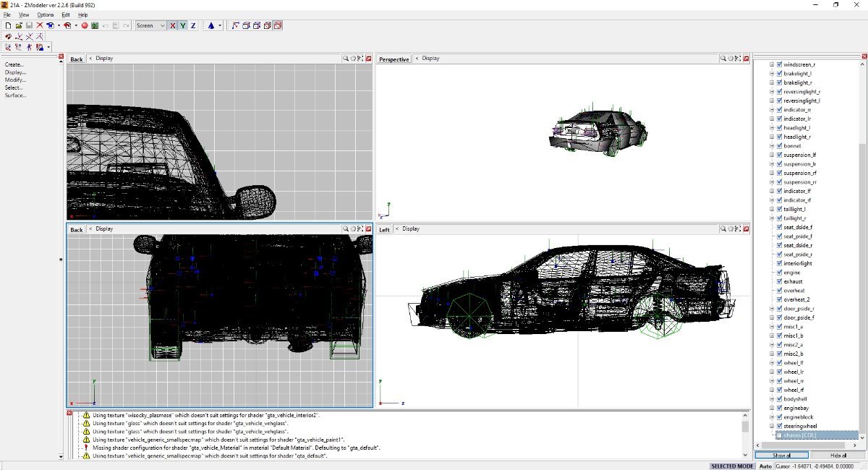
Task: Maximize the Perspective viewport using its red icon
Action: point(744,59)
